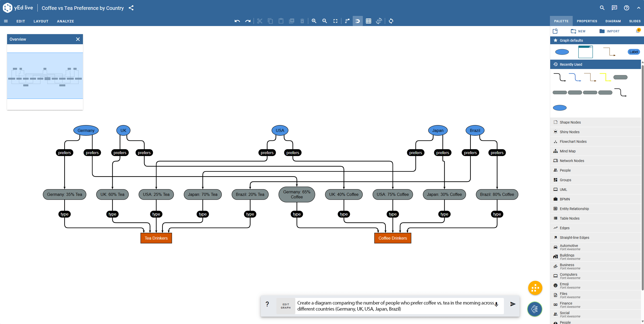Viewport: 644px width, 324px height.
Task: Toggle the snapping magnet tool
Action: click(x=358, y=21)
